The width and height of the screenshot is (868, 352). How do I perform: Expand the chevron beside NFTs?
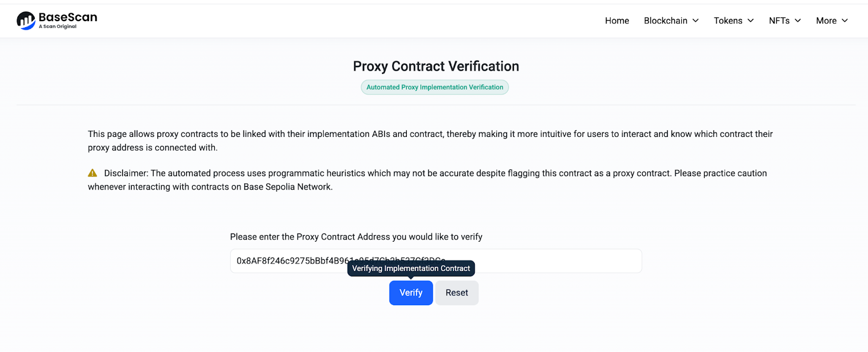pyautogui.click(x=798, y=21)
